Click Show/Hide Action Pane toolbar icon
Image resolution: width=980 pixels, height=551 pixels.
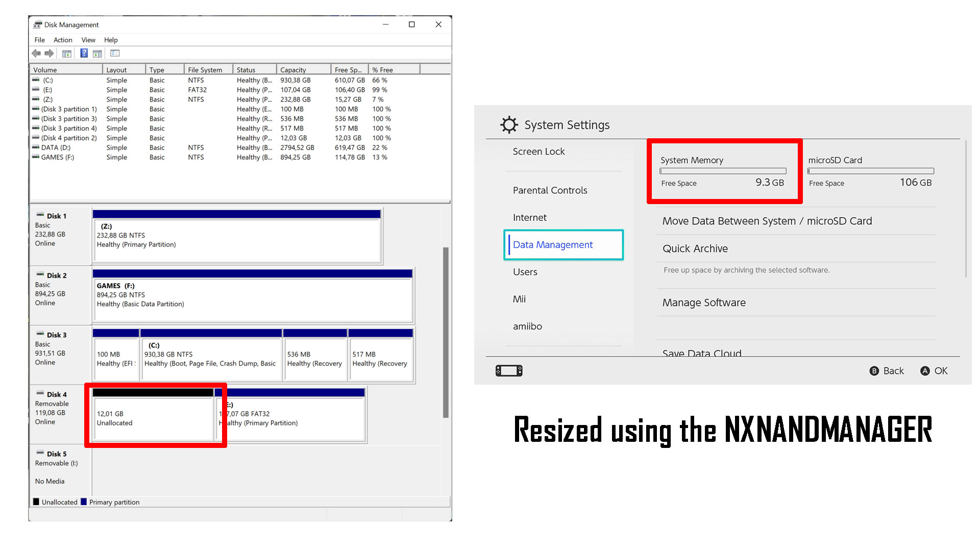[x=97, y=53]
